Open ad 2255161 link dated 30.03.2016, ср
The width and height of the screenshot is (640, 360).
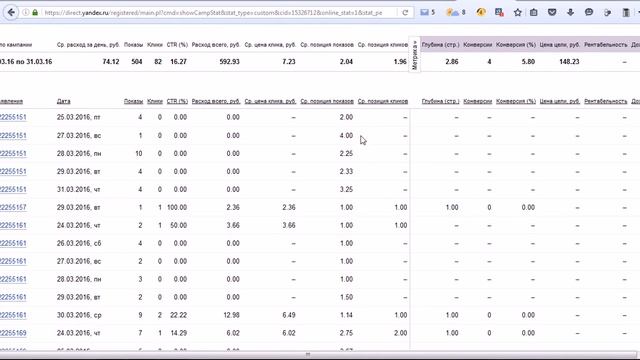13,315
